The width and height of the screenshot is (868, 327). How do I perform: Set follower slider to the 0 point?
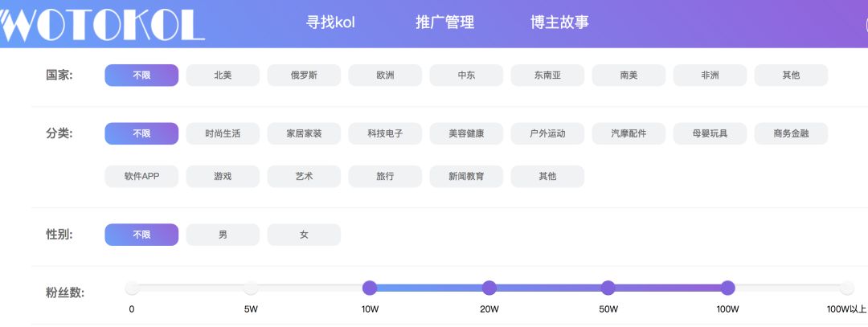pos(132,288)
